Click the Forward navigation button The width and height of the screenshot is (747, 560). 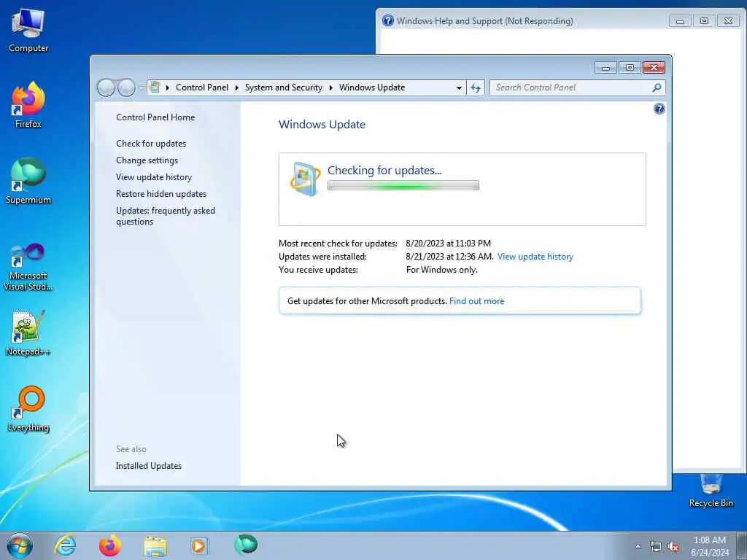pos(126,87)
